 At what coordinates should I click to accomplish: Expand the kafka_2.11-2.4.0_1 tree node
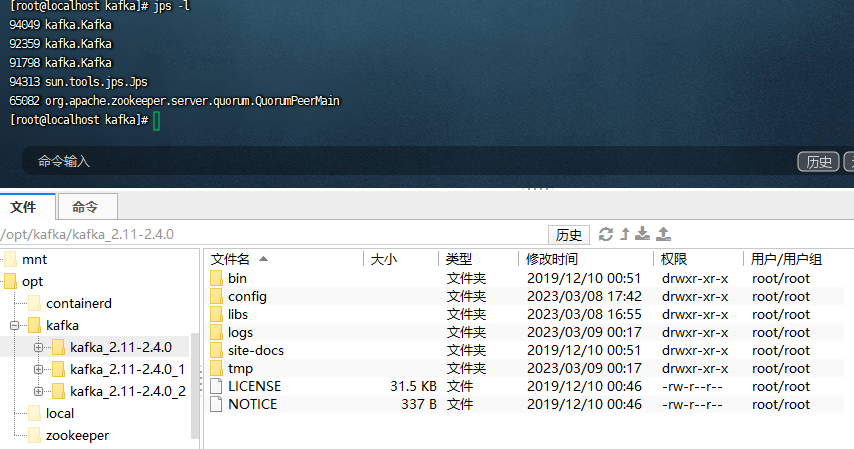point(38,369)
